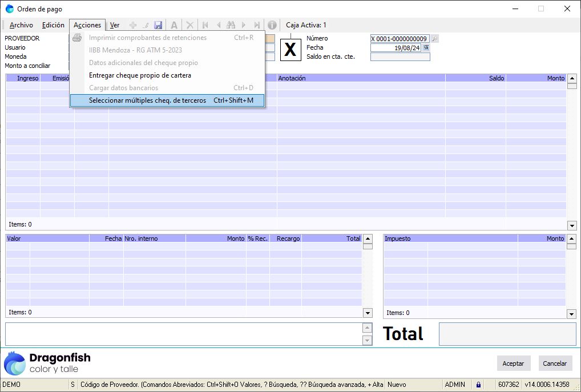
Task: Click the Ingreso column header
Action: click(23, 78)
